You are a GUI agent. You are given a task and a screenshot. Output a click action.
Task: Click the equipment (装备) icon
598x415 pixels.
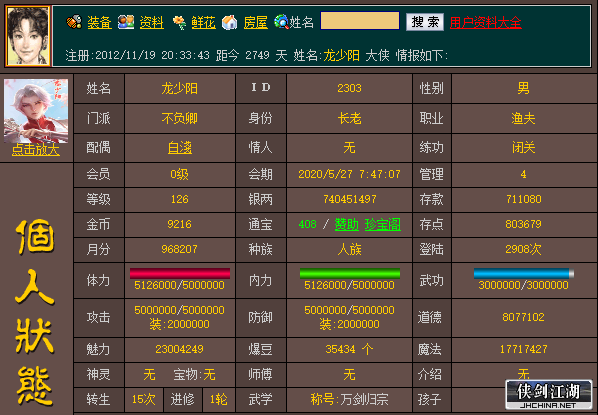[74, 22]
